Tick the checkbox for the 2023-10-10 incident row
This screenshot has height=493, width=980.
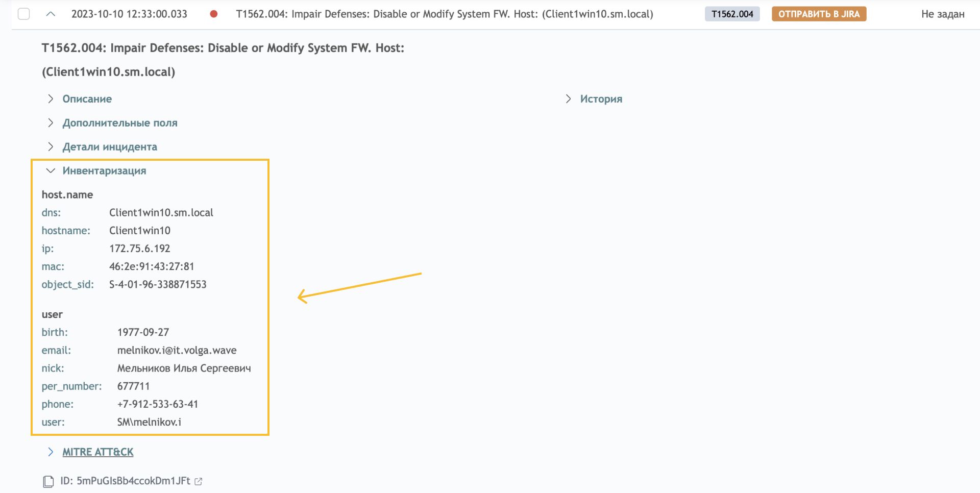pyautogui.click(x=23, y=14)
